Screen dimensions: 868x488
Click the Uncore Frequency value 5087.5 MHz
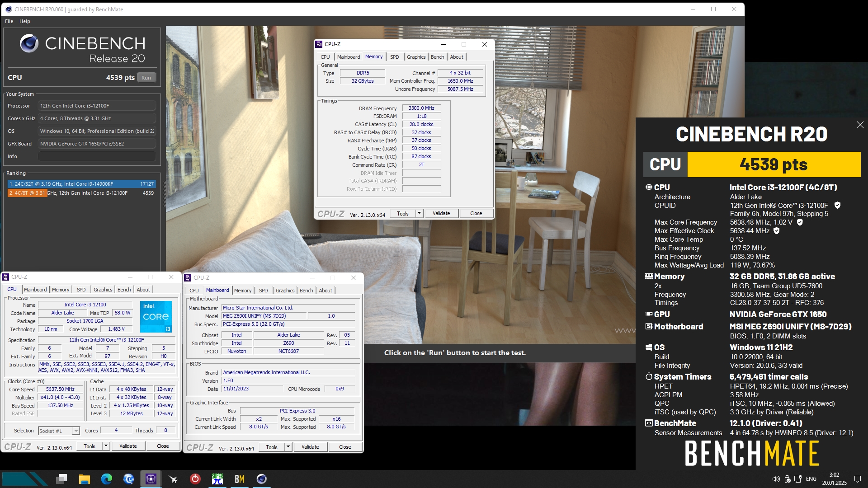(460, 89)
